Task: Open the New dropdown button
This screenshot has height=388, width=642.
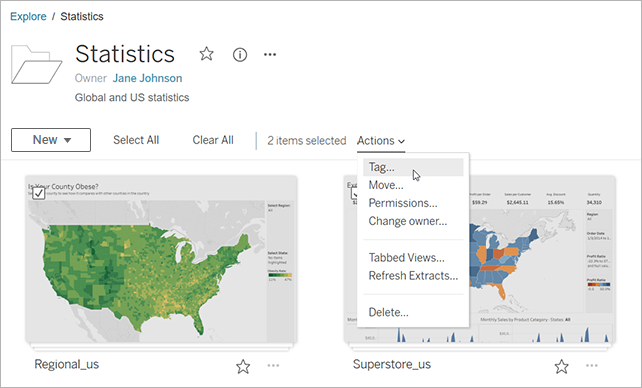Action: click(51, 140)
